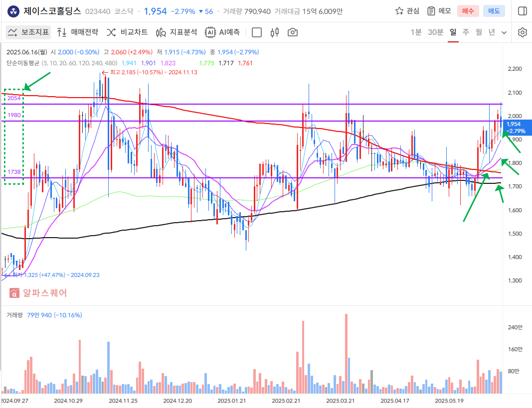532x408 pixels.
Task: Click the 2025.02.21 date axis label
Action: (x=286, y=401)
